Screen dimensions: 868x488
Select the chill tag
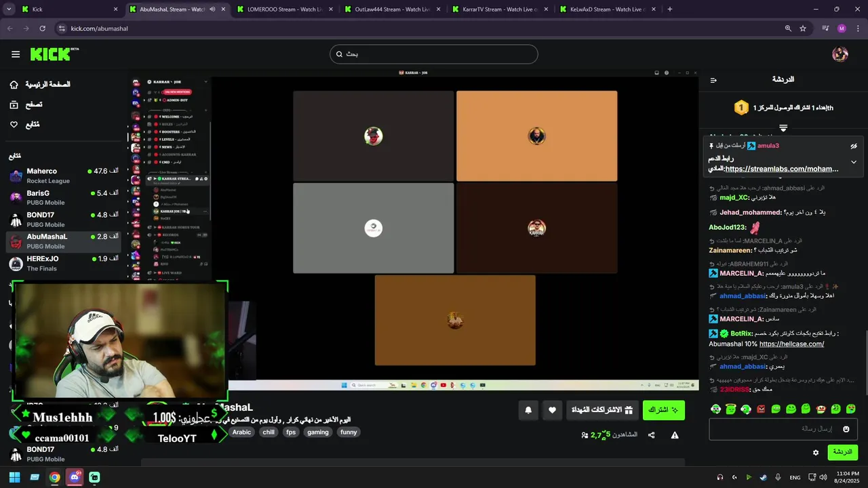click(269, 432)
